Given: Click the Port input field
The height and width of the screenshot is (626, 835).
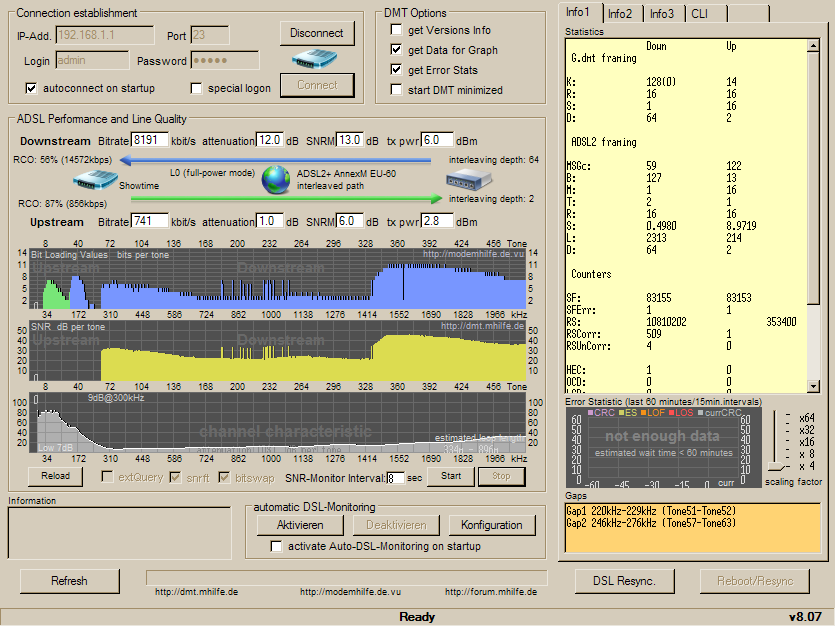Looking at the screenshot, I should pyautogui.click(x=210, y=35).
